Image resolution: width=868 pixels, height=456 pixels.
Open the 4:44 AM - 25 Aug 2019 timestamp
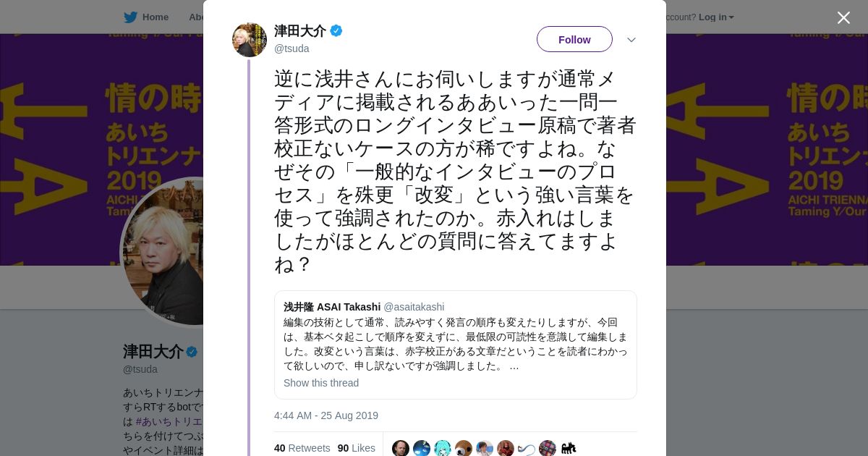[326, 415]
